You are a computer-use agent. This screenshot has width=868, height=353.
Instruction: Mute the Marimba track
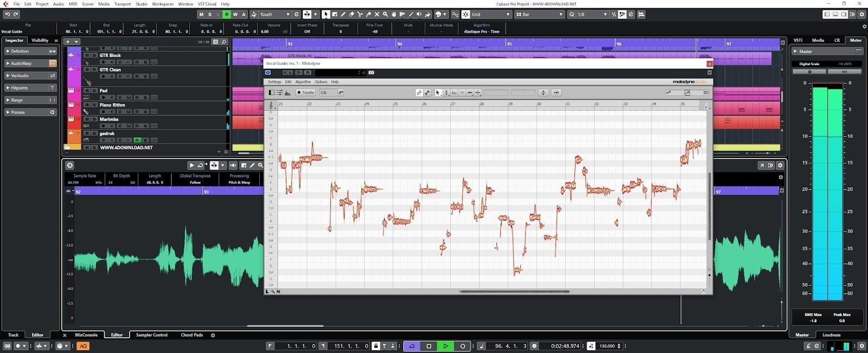pos(87,119)
